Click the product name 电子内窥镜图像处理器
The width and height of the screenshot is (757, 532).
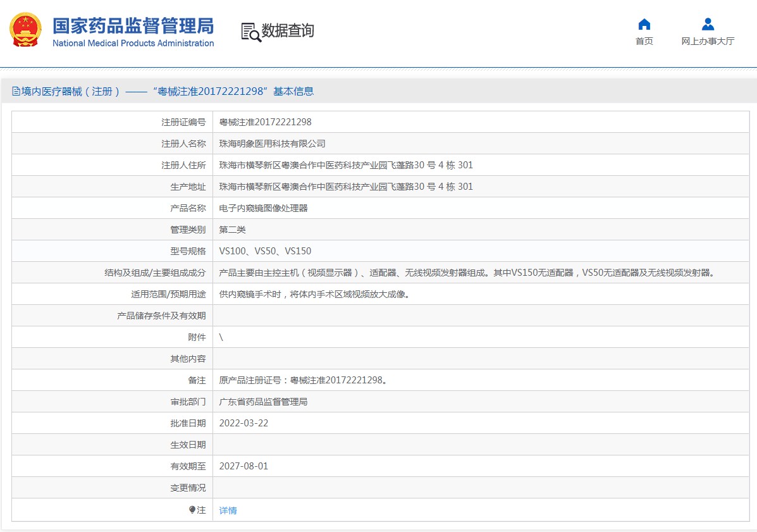(x=263, y=208)
